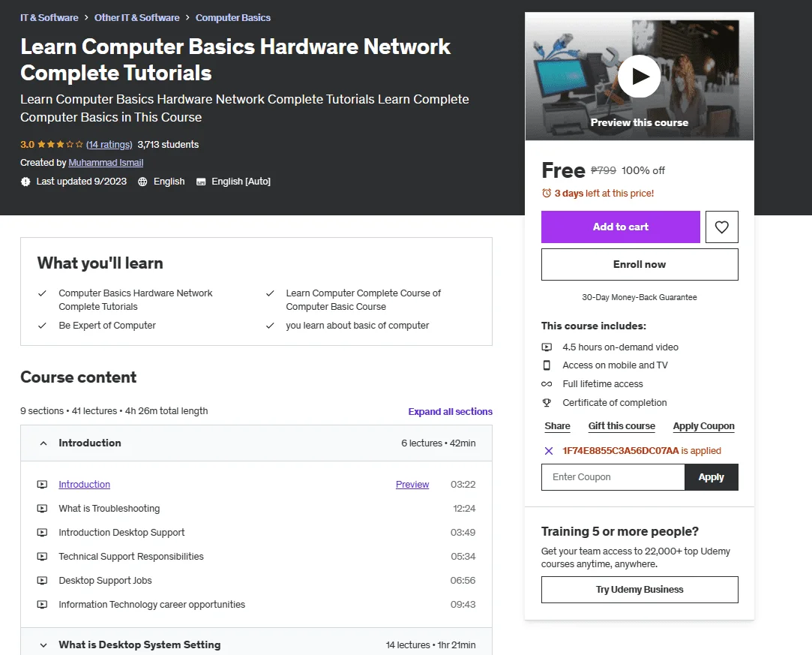Image resolution: width=812 pixels, height=655 pixels.
Task: Focus the Enter Coupon input field
Action: [x=613, y=477]
